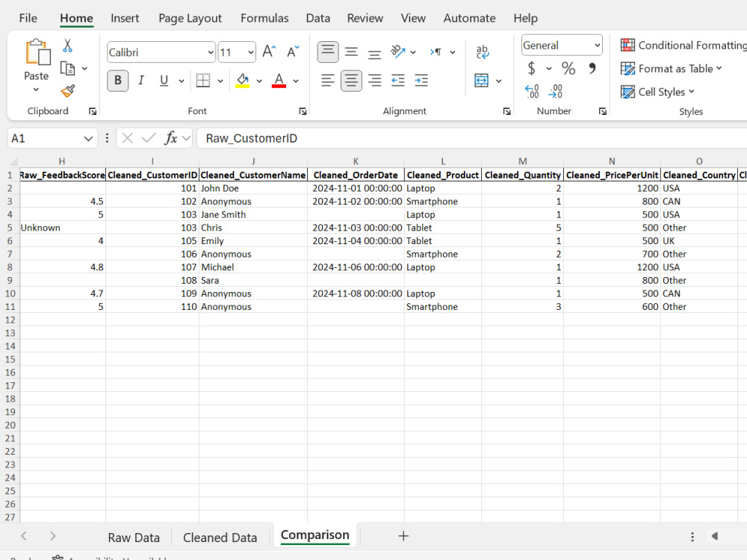Add a new sheet with plus button
The width and height of the screenshot is (747, 560).
(403, 536)
